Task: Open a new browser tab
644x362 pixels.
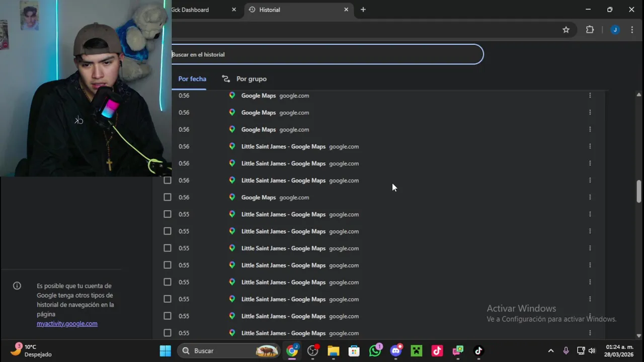Action: click(x=363, y=10)
